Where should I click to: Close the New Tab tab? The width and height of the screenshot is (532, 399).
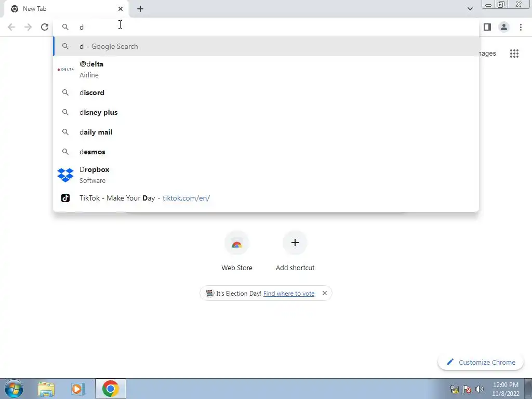tap(121, 9)
